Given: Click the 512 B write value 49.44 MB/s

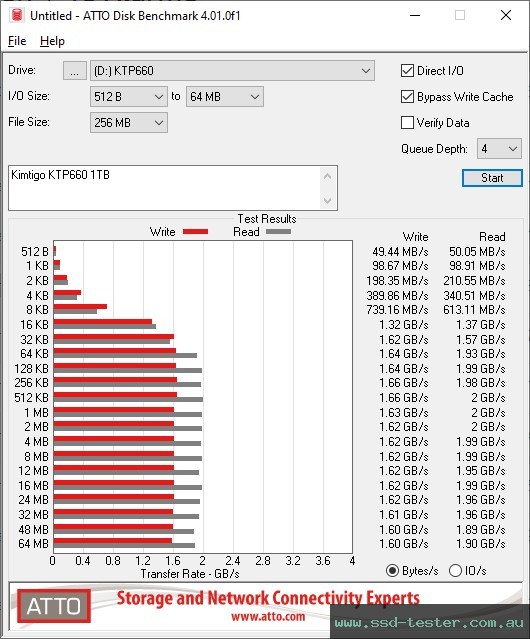Looking at the screenshot, I should [400, 252].
